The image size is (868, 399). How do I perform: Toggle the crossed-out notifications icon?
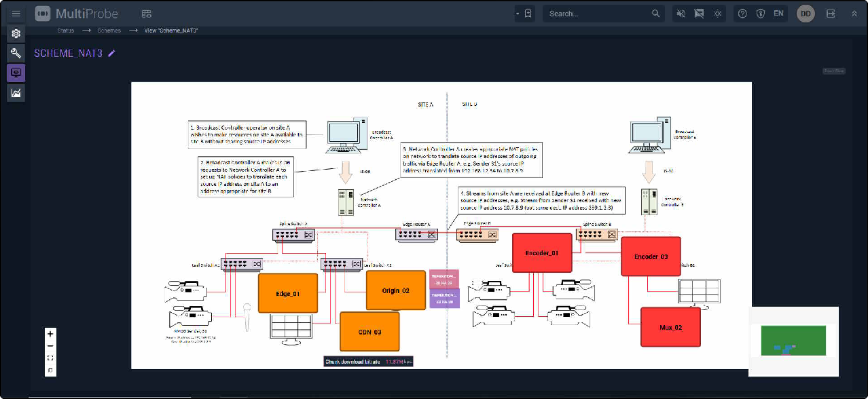tap(699, 14)
